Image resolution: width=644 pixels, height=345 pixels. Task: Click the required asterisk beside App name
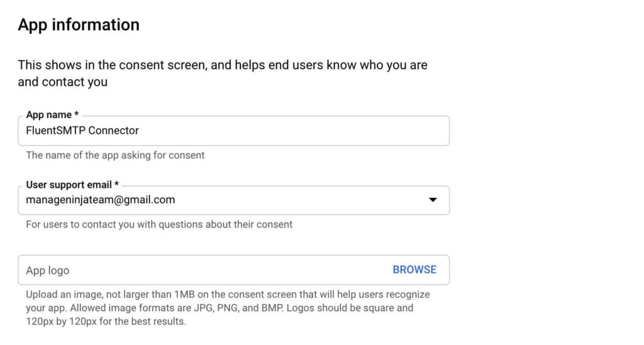click(x=76, y=114)
